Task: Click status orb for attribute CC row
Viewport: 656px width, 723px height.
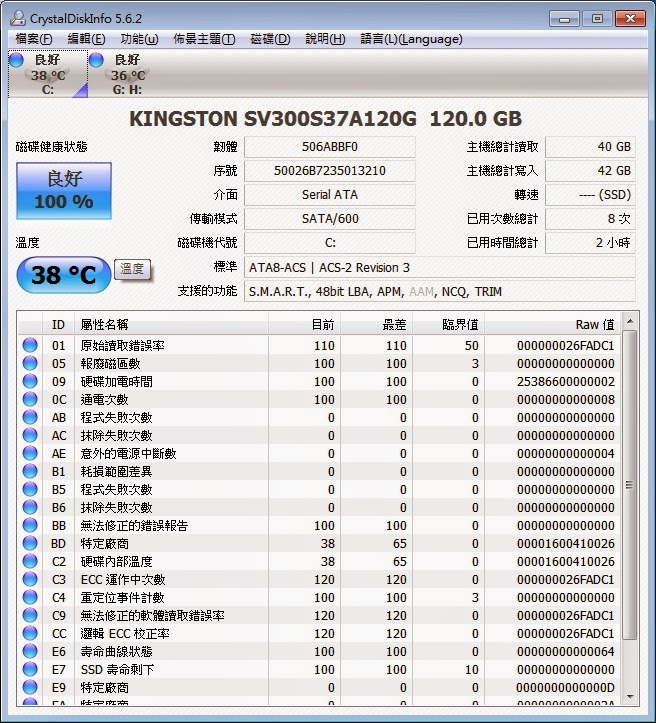Action: [x=30, y=633]
